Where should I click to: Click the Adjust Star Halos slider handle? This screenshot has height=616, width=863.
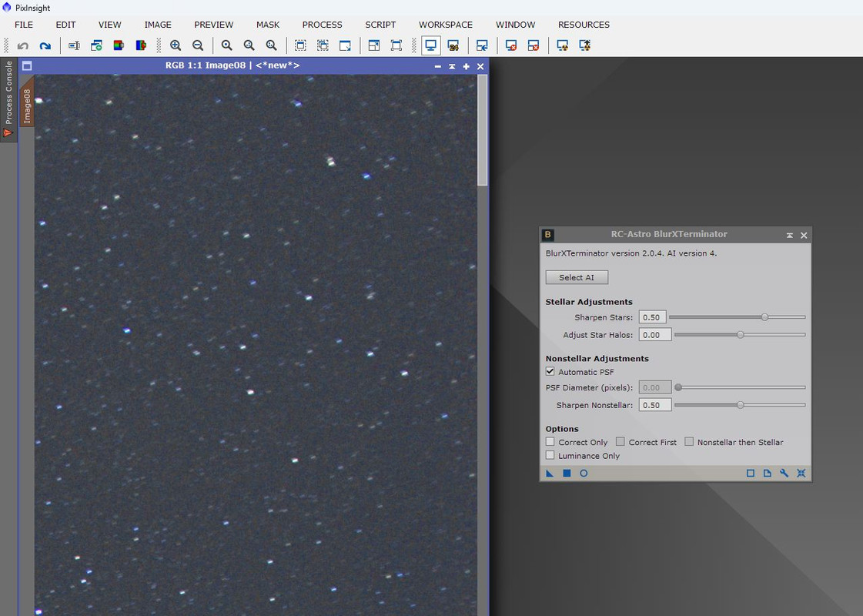[x=741, y=335]
